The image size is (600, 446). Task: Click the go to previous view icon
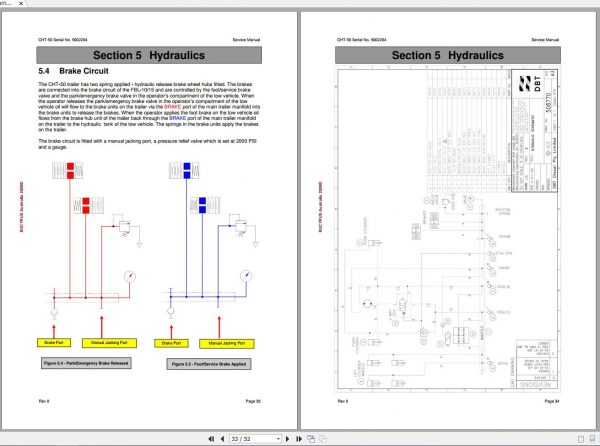311,439
